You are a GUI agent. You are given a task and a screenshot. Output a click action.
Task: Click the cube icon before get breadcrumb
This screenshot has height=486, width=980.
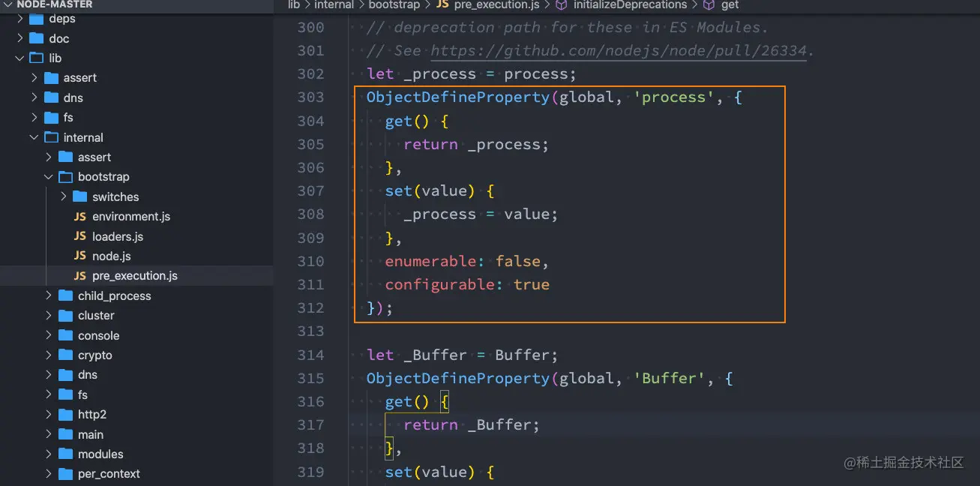(709, 4)
